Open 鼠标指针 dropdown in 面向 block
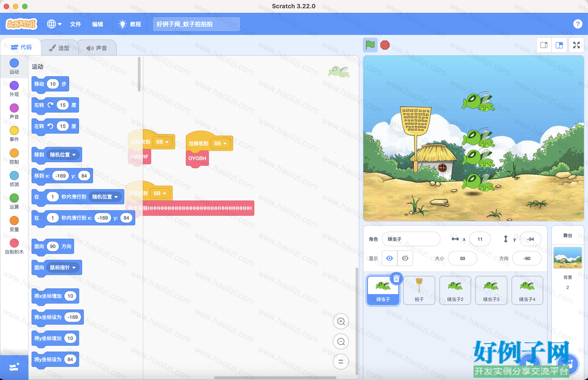Viewport: 588px width, 380px height. click(x=63, y=267)
